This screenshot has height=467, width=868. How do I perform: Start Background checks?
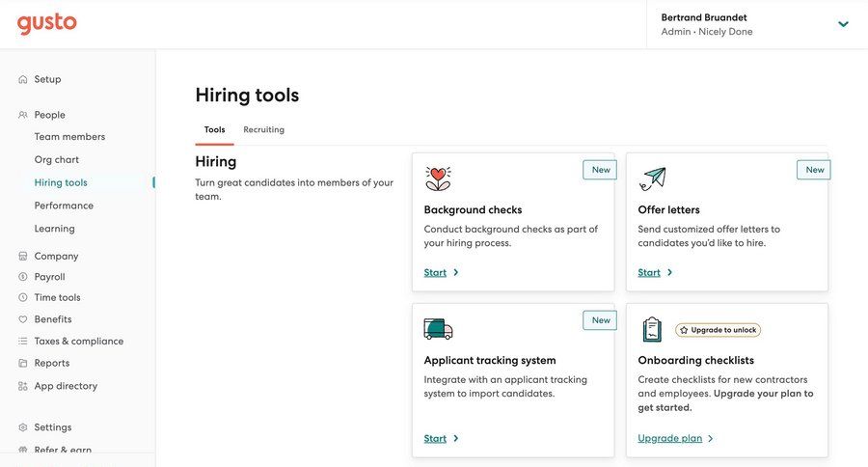[x=435, y=272]
